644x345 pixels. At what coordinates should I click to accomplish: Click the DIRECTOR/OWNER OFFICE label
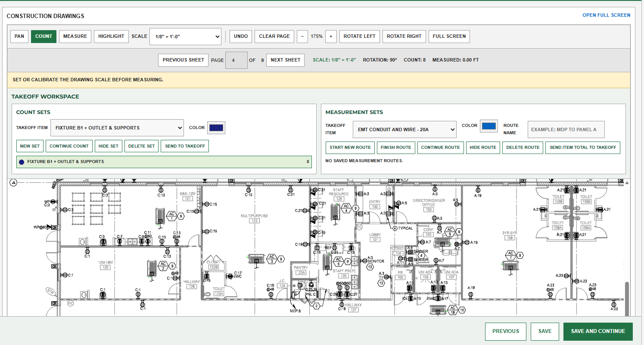click(429, 202)
